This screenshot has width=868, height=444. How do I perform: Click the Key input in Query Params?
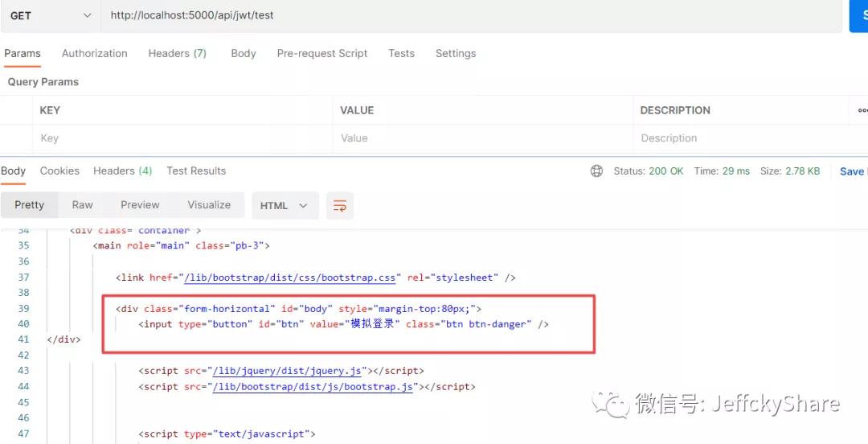[182, 138]
